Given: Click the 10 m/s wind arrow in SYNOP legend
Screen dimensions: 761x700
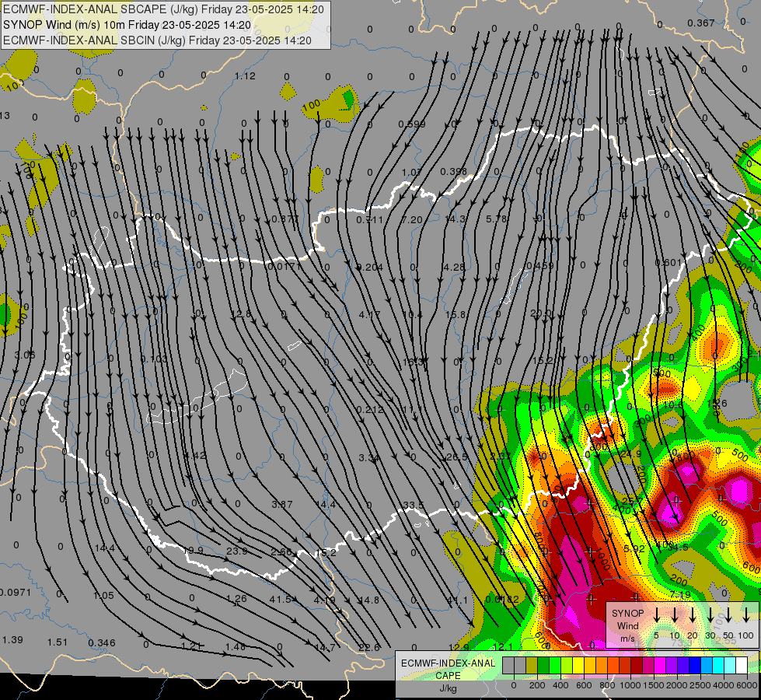Looking at the screenshot, I should point(674,614).
